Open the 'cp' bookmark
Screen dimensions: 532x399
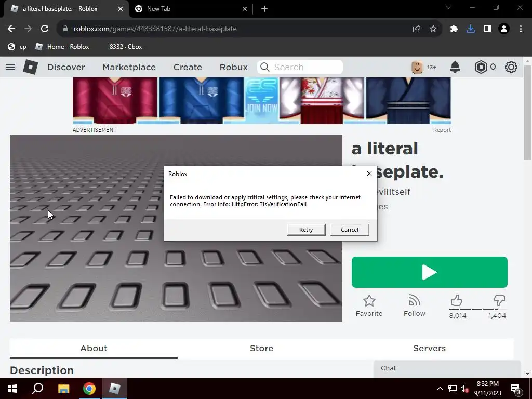[17, 47]
